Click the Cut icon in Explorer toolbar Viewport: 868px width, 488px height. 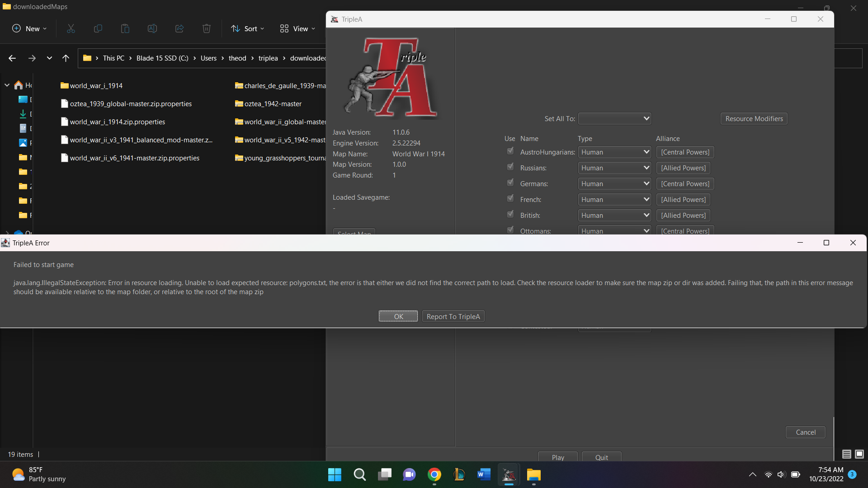click(71, 28)
